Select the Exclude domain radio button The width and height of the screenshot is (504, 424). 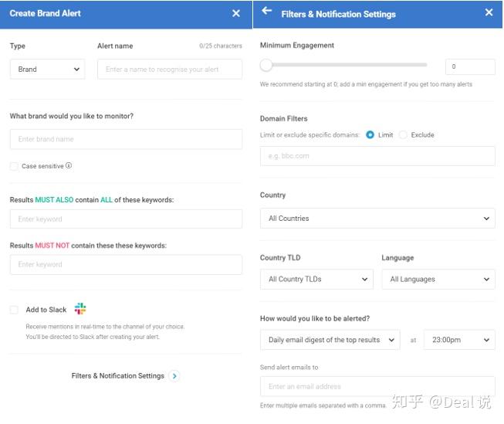(x=404, y=135)
